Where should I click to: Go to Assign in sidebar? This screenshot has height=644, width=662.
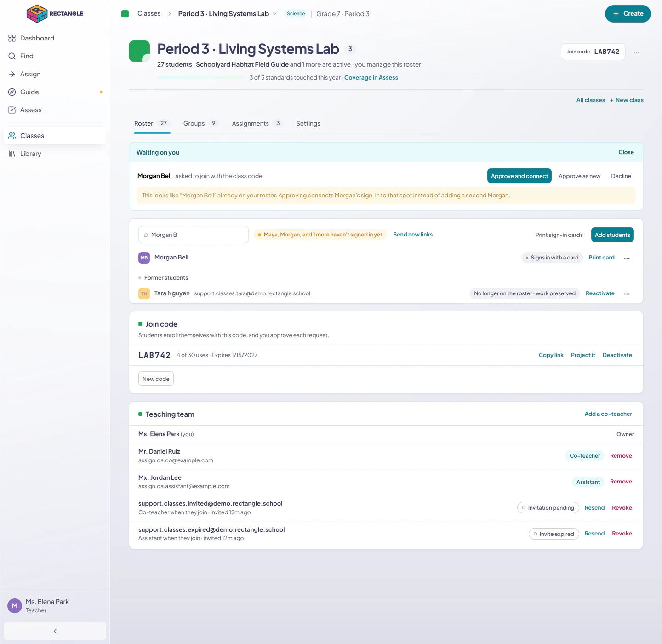(55, 74)
